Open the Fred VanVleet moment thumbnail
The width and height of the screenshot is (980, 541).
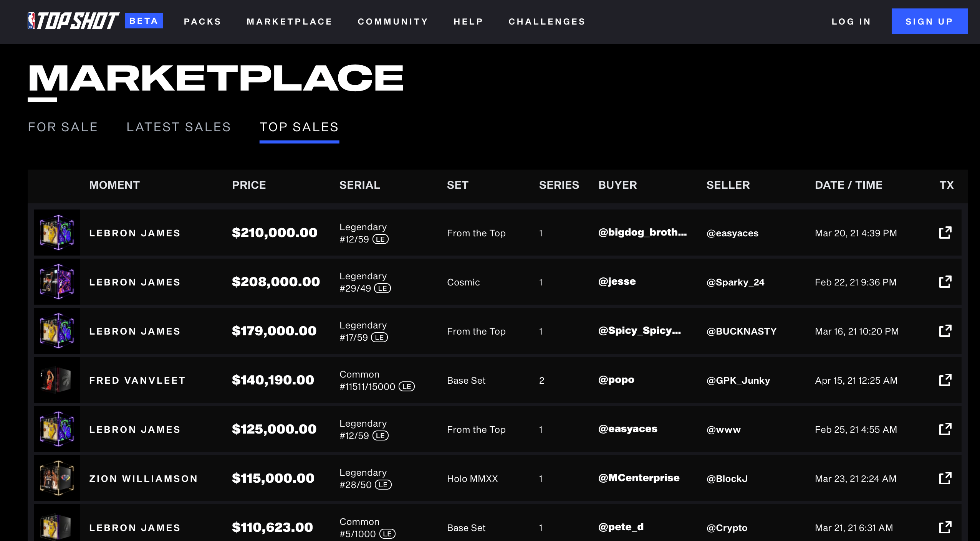pos(56,380)
